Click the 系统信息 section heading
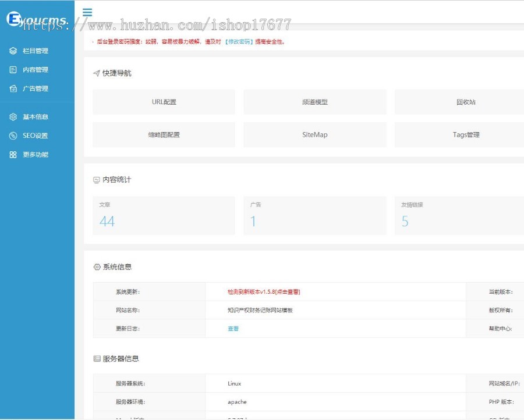 (117, 267)
